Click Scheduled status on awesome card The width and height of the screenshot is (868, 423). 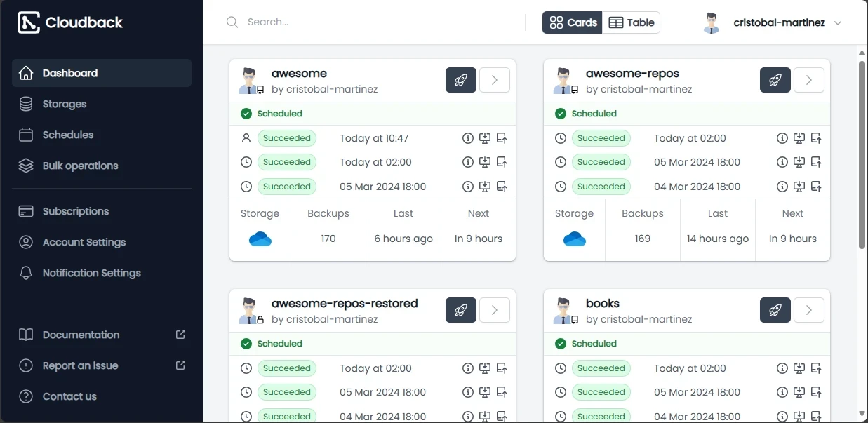click(x=272, y=114)
